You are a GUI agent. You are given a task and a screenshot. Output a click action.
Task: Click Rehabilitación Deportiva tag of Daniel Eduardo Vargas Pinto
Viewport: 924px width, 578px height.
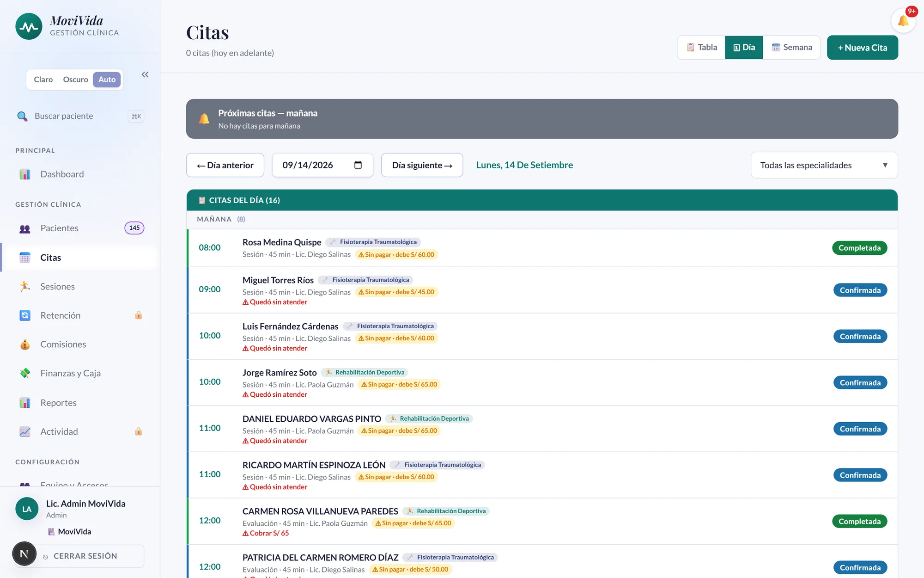coord(429,418)
